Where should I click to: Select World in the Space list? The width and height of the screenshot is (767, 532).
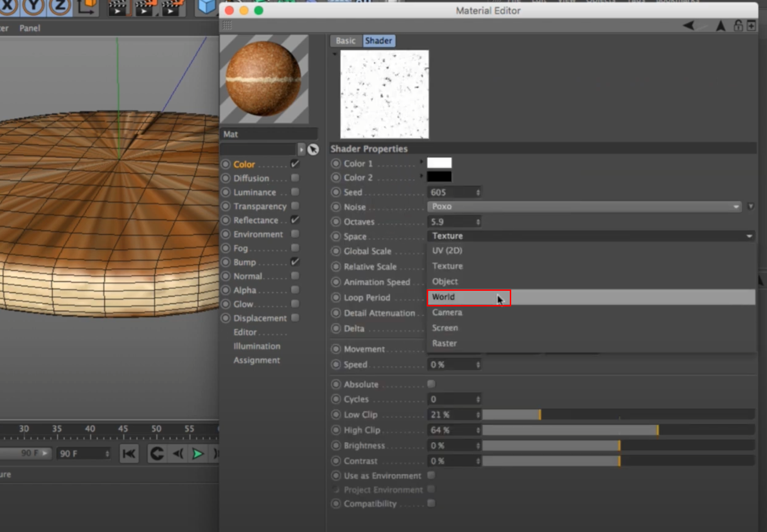(591, 297)
